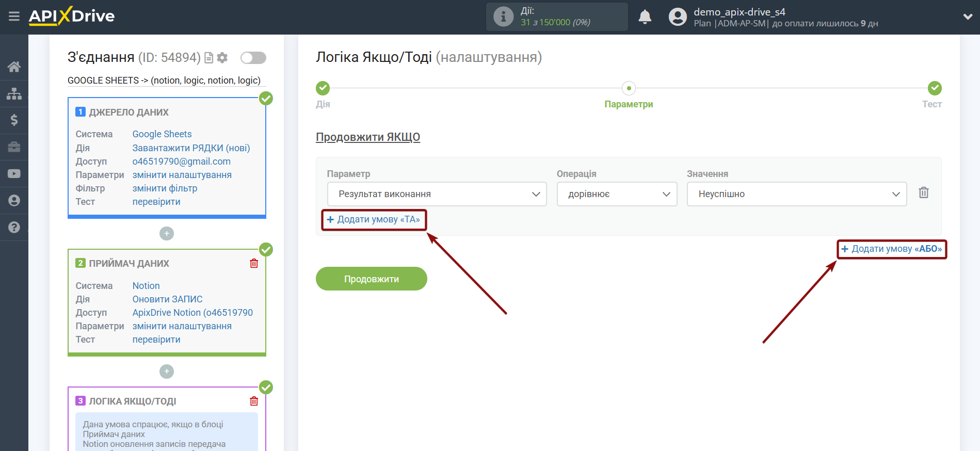Image resolution: width=980 pixels, height=451 pixels.
Task: Open the user profile sidebar icon
Action: pos(14,201)
